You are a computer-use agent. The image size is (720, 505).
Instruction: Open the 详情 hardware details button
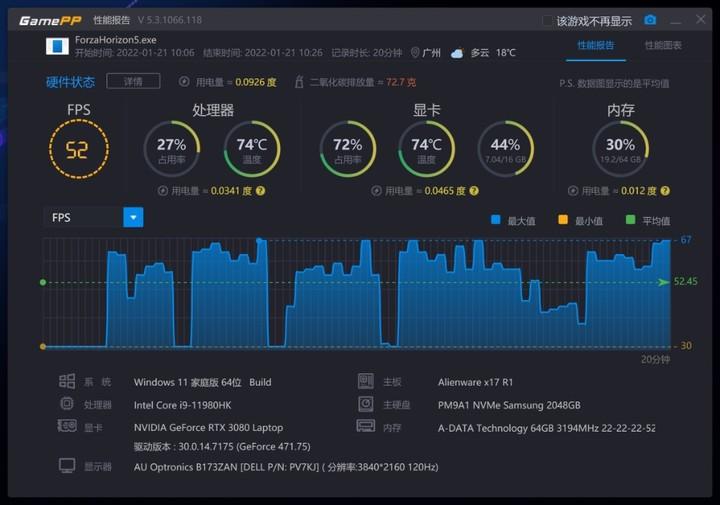(133, 81)
